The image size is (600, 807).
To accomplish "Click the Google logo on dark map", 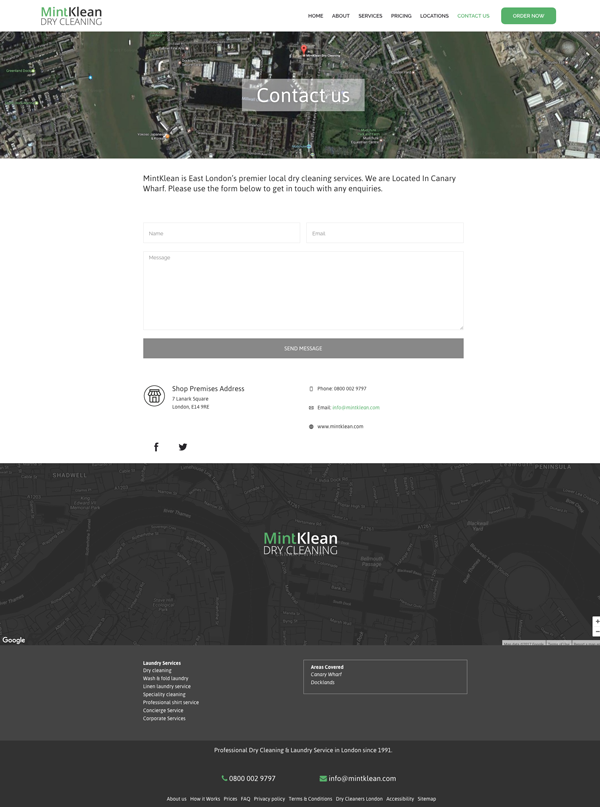I will (x=14, y=640).
